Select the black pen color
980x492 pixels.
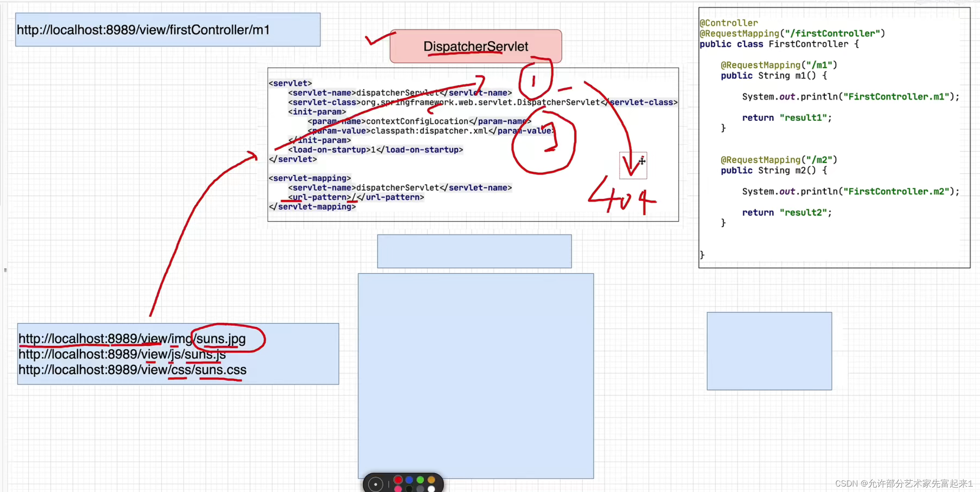409,489
